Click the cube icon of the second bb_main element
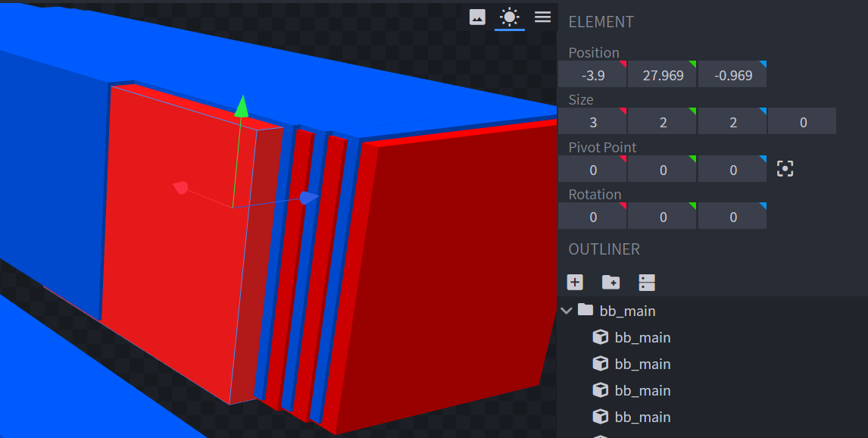 pyautogui.click(x=600, y=364)
